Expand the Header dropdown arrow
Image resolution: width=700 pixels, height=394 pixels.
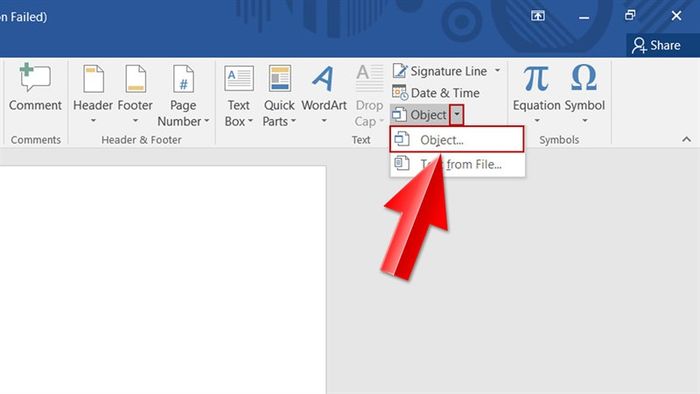pyautogui.click(x=93, y=120)
